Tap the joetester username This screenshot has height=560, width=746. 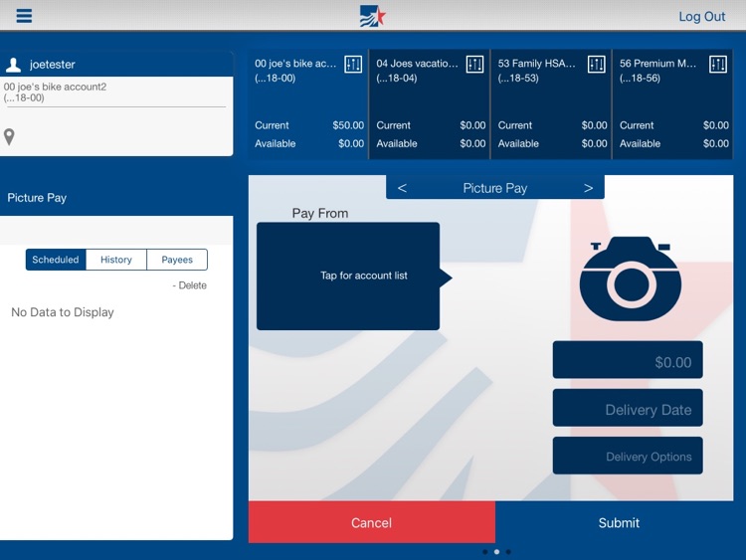(53, 65)
